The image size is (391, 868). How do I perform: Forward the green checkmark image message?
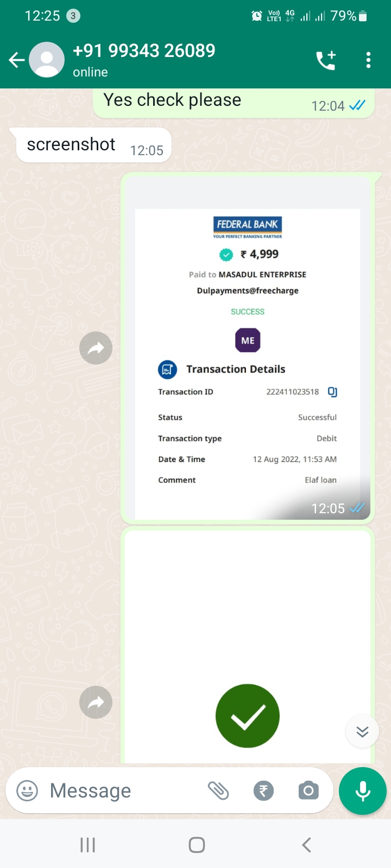[x=96, y=703]
